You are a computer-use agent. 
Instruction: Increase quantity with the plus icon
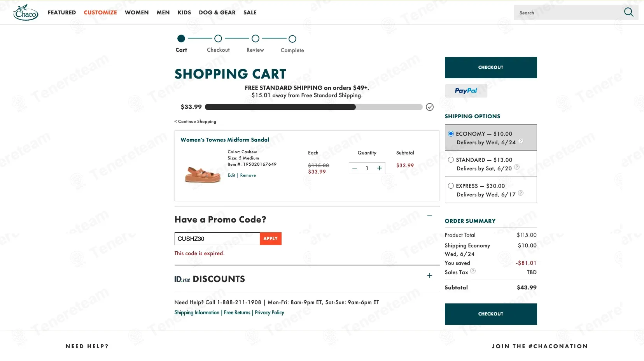380,168
